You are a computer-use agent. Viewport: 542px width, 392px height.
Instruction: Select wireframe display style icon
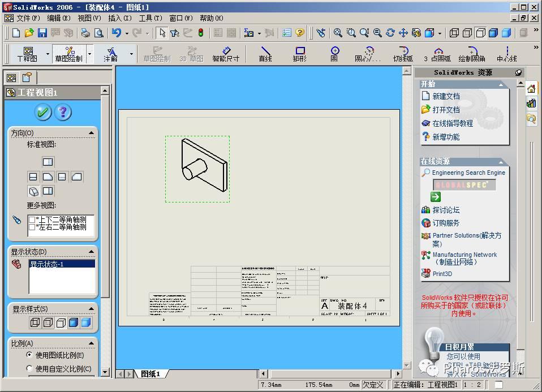(35, 323)
